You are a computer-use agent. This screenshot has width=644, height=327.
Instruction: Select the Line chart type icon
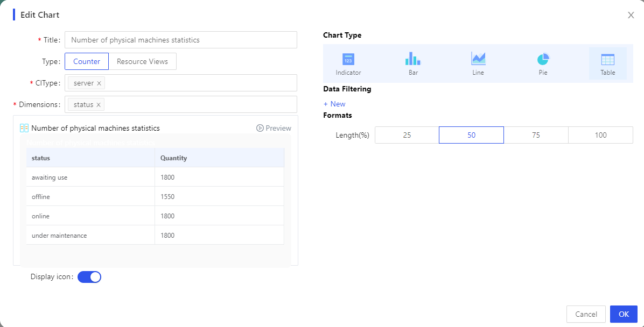(x=478, y=59)
